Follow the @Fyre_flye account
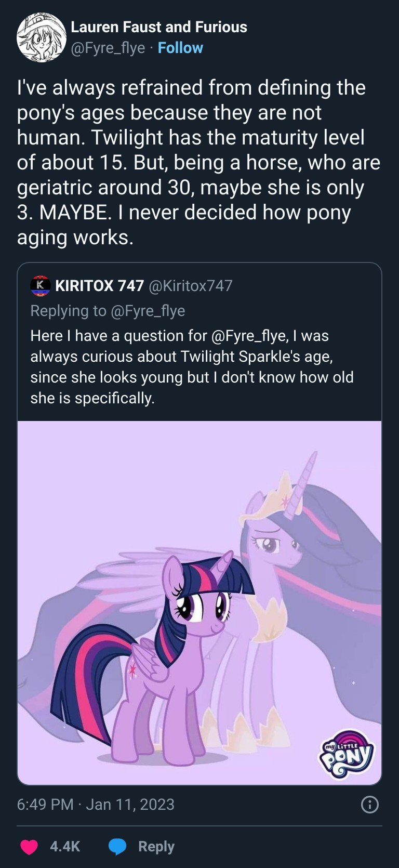The width and height of the screenshot is (399, 868). (180, 48)
